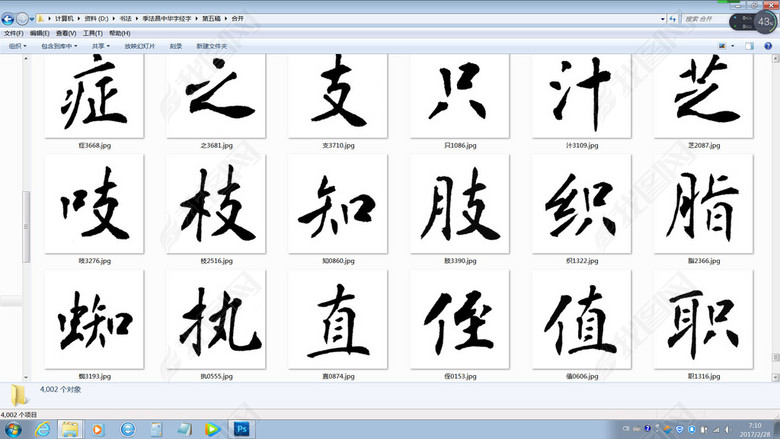The height and width of the screenshot is (439, 780).
Task: Open the 包含到库中 dropdown
Action: click(x=60, y=46)
